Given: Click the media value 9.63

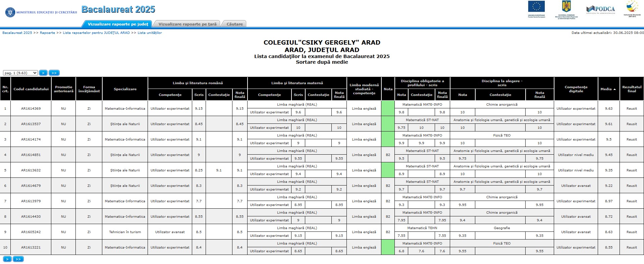Looking at the screenshot, I should [608, 109].
